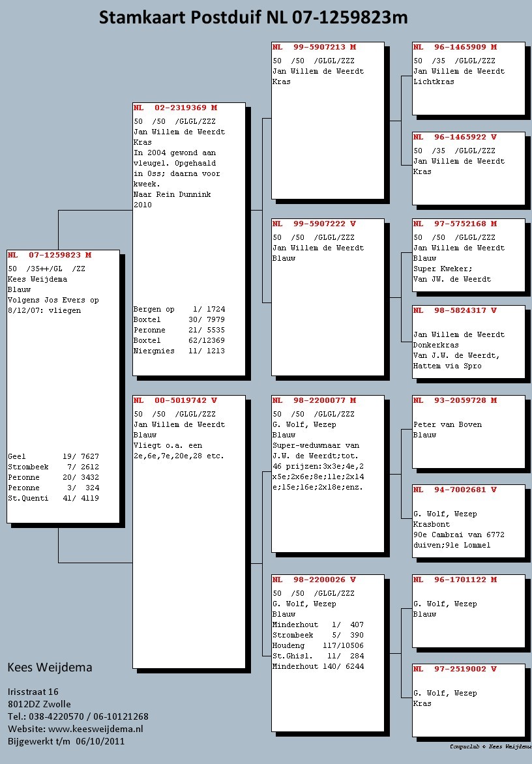Image resolution: width=532 pixels, height=764 pixels.
Task: Click ancestor box NL 96-1465909 M
Action: 468,78
